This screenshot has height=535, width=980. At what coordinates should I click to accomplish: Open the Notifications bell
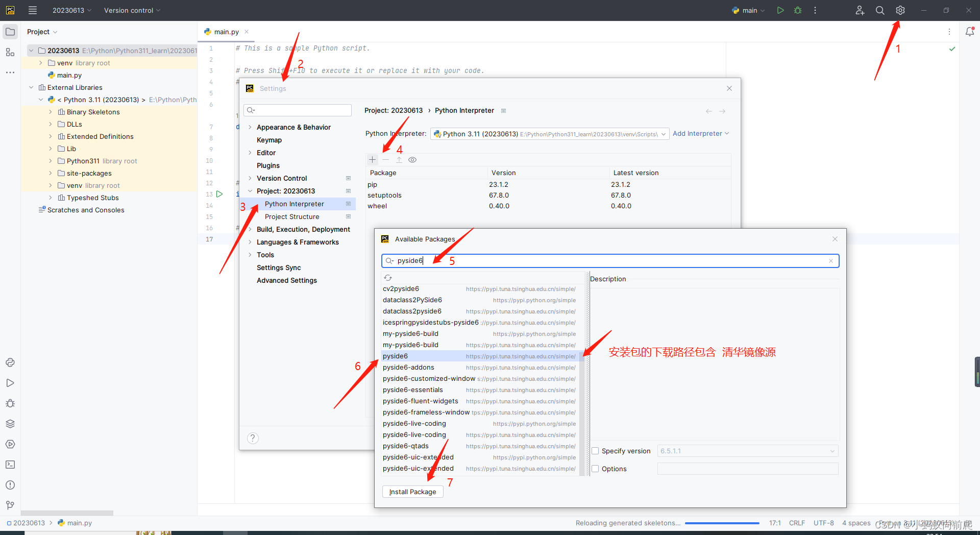click(970, 32)
